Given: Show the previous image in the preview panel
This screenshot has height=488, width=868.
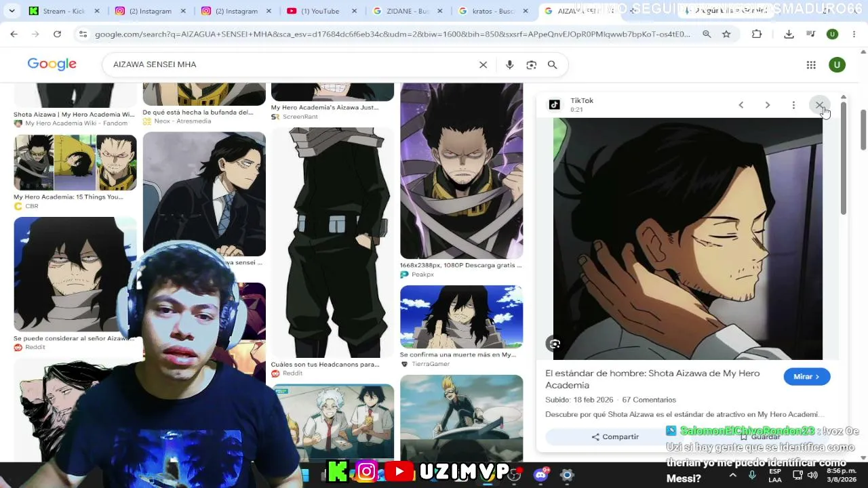Looking at the screenshot, I should (x=741, y=105).
